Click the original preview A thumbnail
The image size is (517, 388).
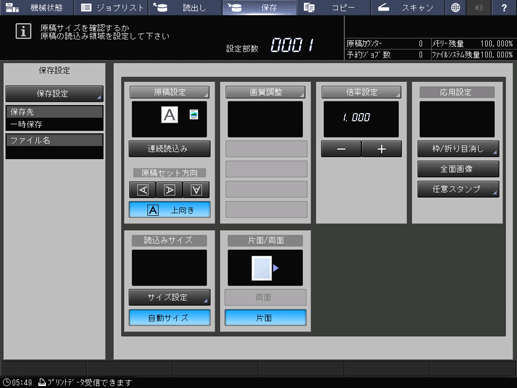point(169,115)
